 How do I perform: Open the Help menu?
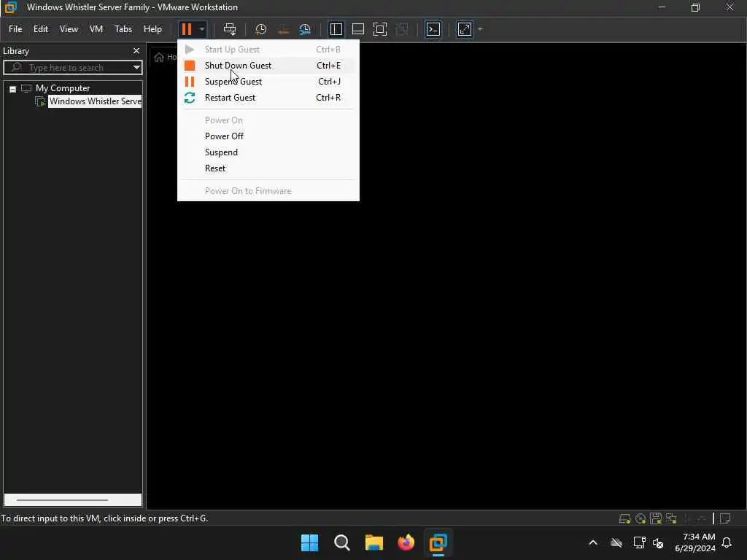[x=152, y=29]
